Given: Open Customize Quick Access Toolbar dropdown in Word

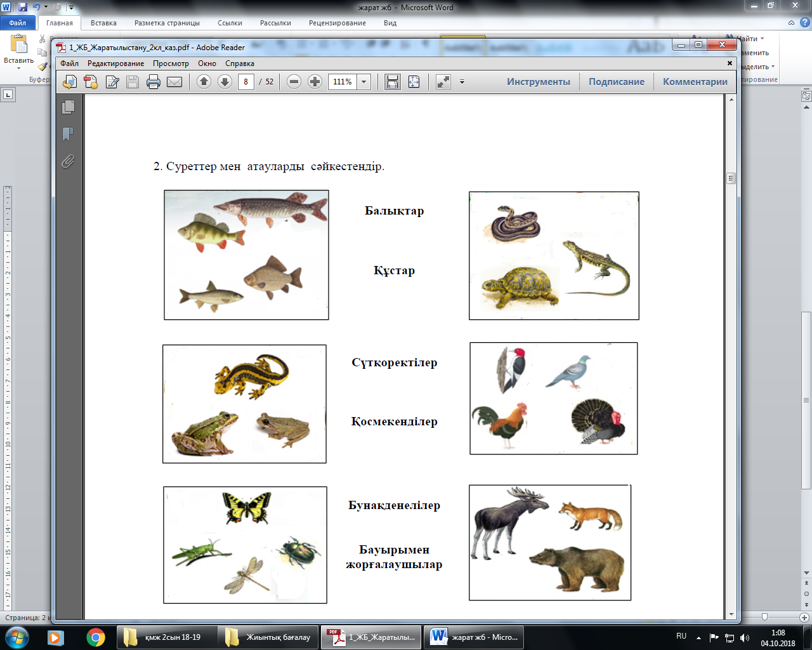Looking at the screenshot, I should coord(70,8).
